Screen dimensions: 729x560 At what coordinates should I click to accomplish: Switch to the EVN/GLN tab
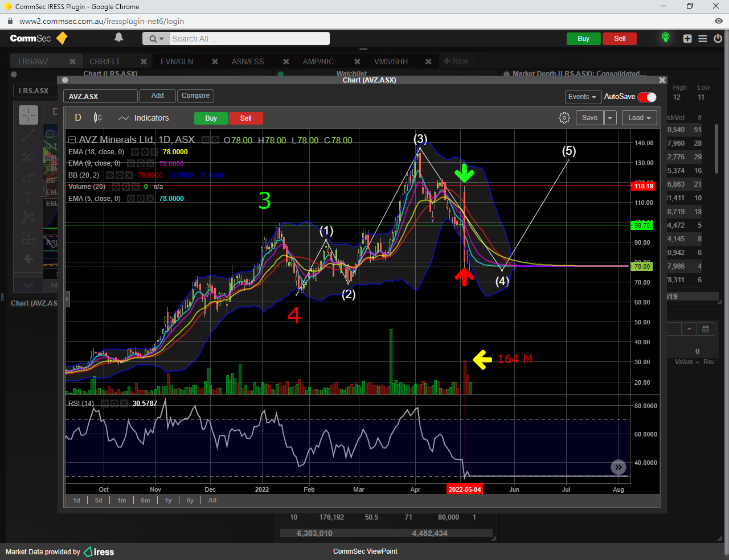pyautogui.click(x=177, y=61)
